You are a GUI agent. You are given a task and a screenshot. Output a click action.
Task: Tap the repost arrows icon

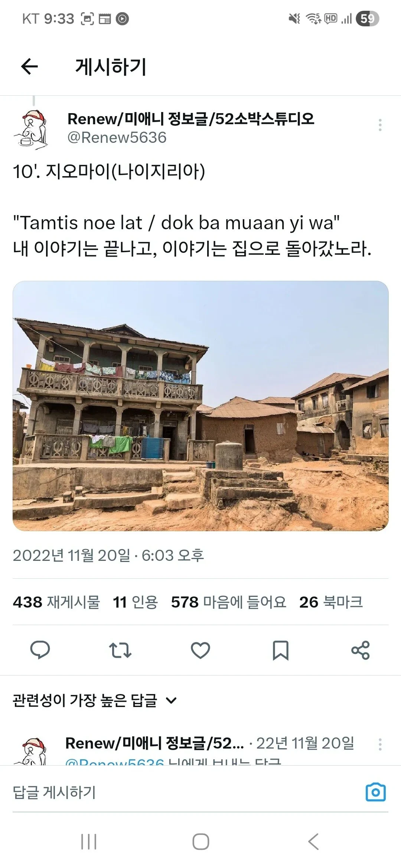[120, 650]
